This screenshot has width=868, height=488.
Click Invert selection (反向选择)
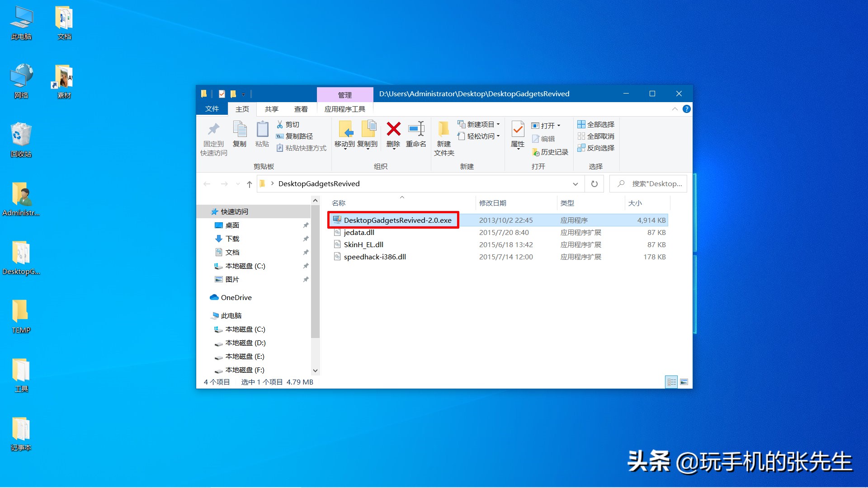[596, 148]
